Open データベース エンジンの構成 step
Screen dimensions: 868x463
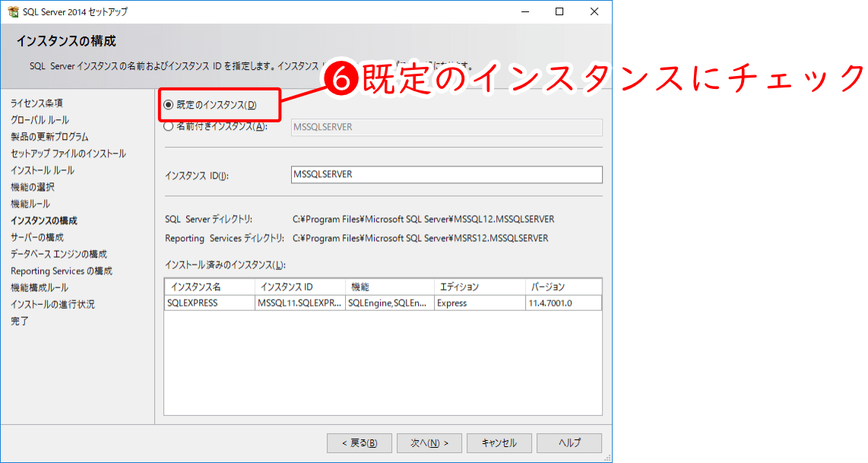pos(59,254)
